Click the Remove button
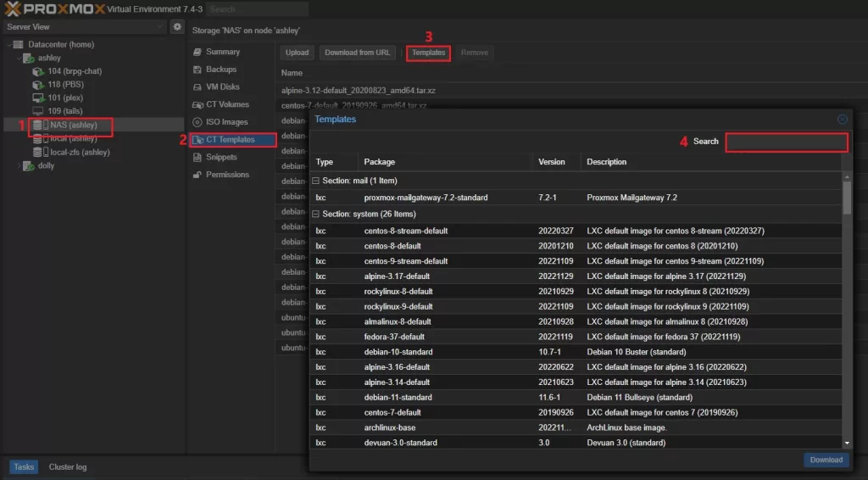The width and height of the screenshot is (868, 480). tap(475, 53)
